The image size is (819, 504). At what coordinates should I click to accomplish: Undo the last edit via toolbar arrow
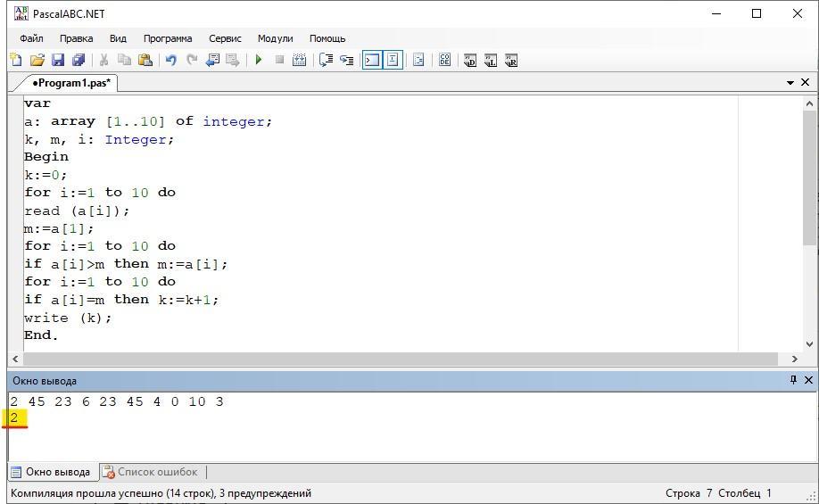[x=170, y=61]
